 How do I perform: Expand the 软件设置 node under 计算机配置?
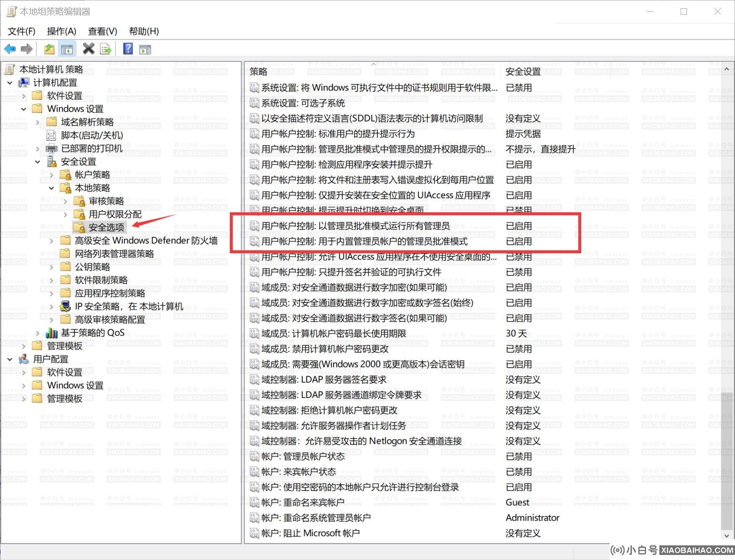tap(24, 96)
